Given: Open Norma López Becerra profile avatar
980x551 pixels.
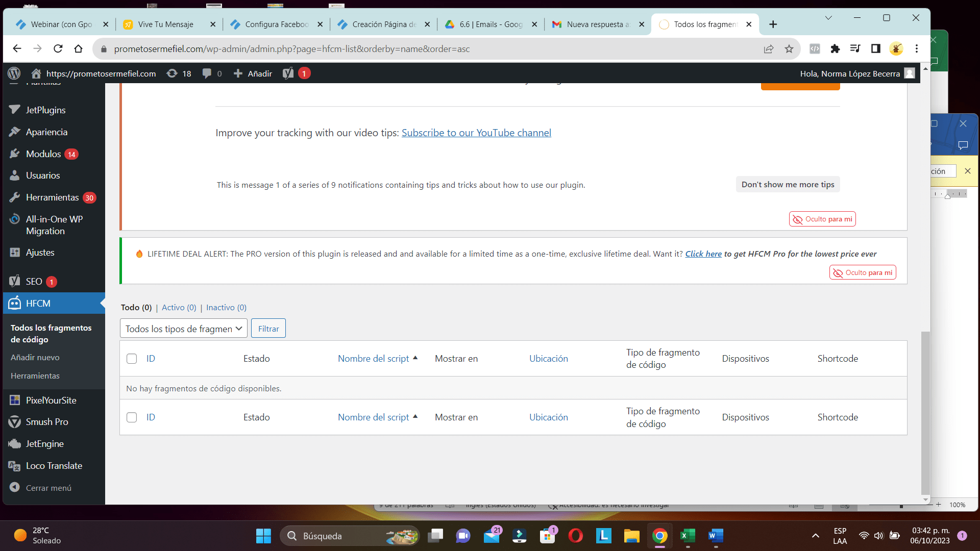Looking at the screenshot, I should coord(910,73).
